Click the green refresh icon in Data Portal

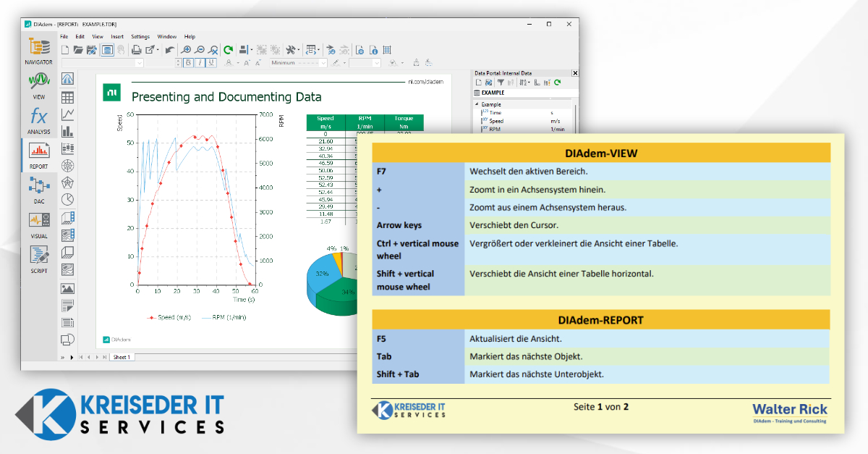(557, 83)
